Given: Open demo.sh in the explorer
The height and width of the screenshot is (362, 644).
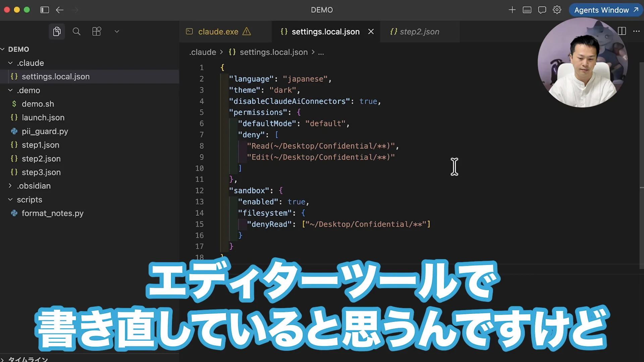Looking at the screenshot, I should click(90, 104).
